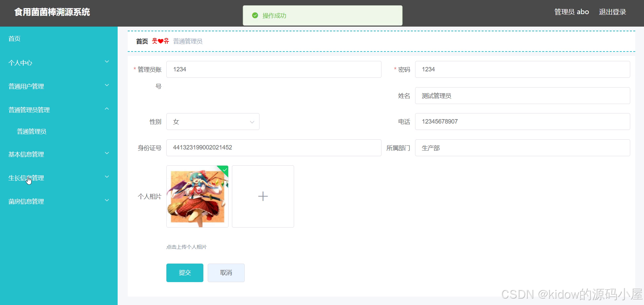The image size is (644, 305).
Task: Expand the 菌房信息管理 chevron
Action: [107, 200]
